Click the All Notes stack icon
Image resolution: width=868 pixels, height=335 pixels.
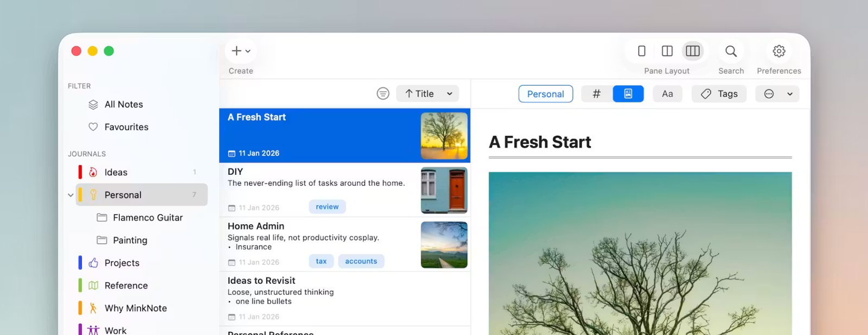(93, 104)
